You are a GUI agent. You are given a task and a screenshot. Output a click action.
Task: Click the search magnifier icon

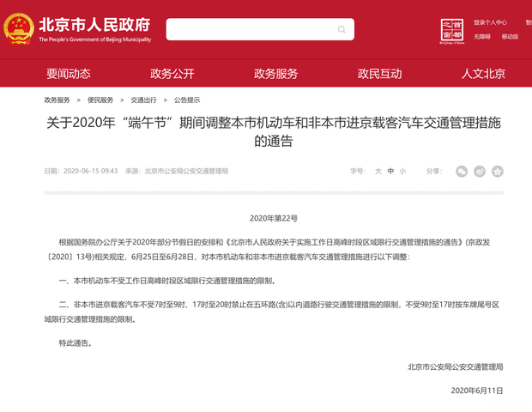(342, 30)
